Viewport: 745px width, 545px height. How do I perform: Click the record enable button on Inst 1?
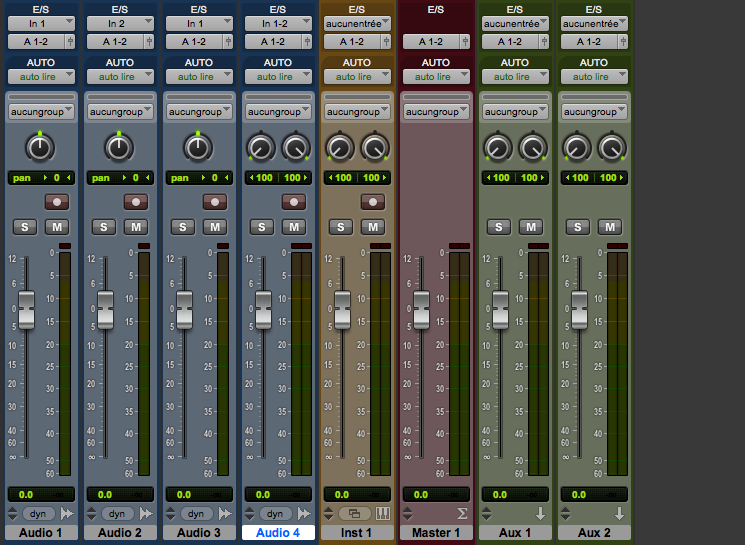click(x=373, y=202)
